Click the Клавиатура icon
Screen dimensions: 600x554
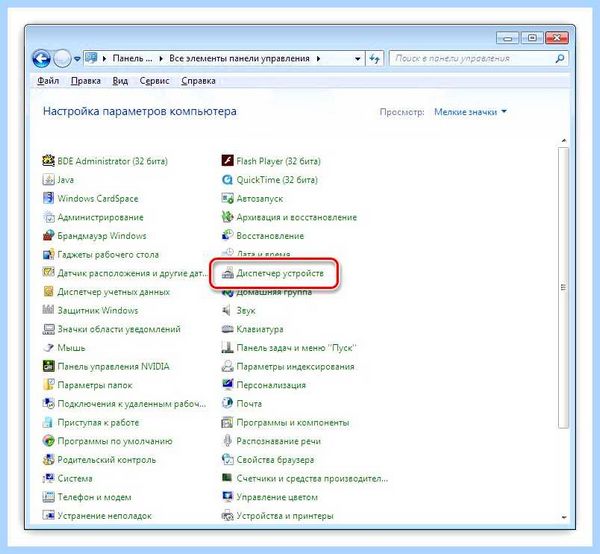(227, 329)
